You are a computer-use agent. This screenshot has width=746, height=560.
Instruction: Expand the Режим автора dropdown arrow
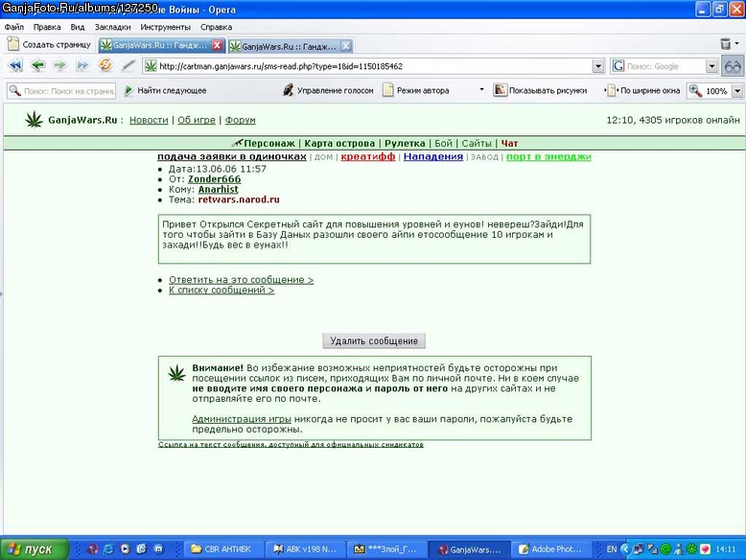[481, 89]
